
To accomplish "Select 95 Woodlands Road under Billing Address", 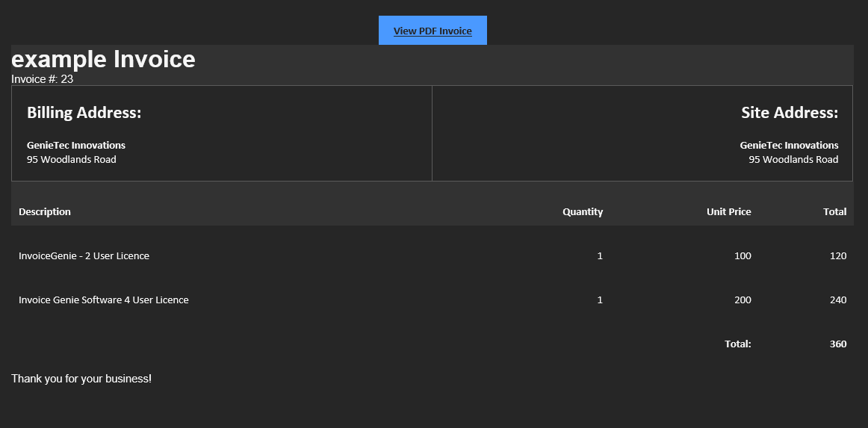I will (72, 159).
